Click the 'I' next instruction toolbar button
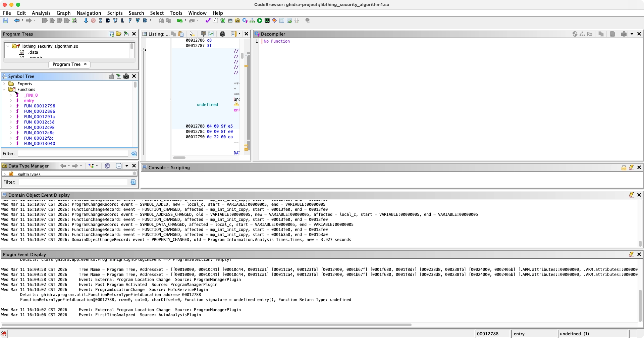The image size is (644, 338). coord(101,20)
